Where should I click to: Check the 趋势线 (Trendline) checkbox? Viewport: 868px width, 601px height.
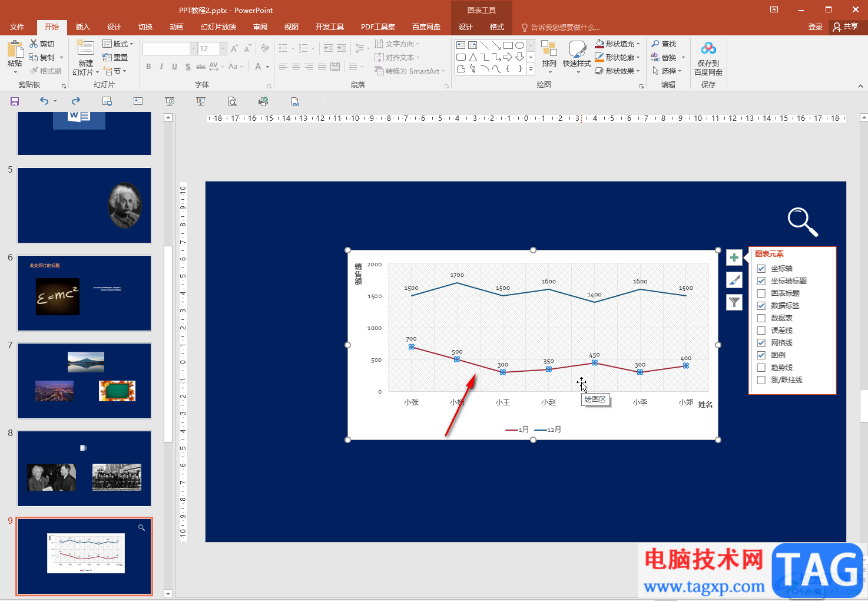pyautogui.click(x=761, y=367)
